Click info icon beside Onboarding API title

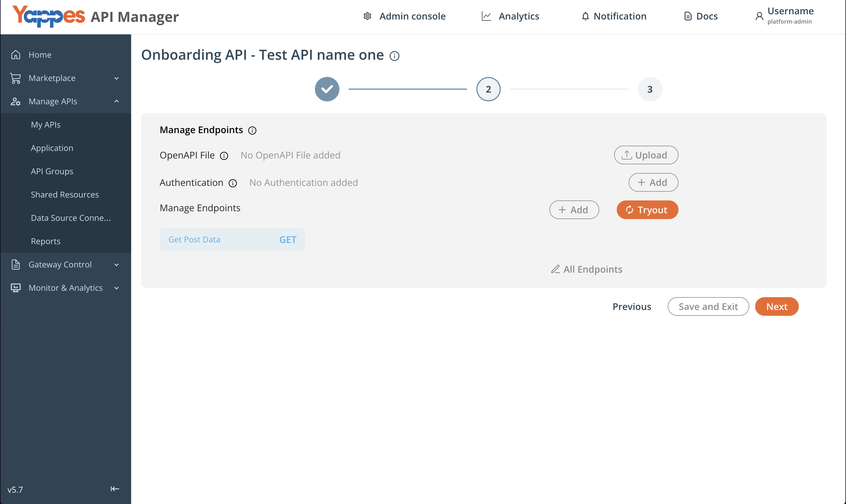pos(394,56)
